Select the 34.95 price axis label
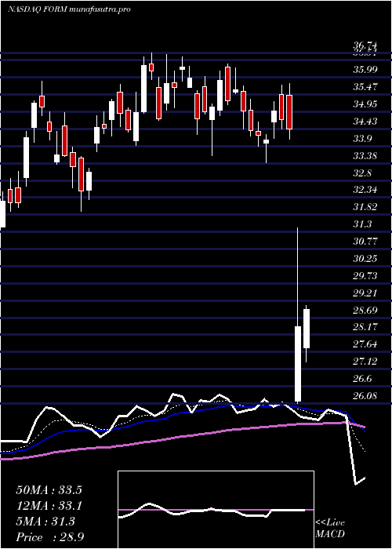392x549 pixels. point(365,104)
